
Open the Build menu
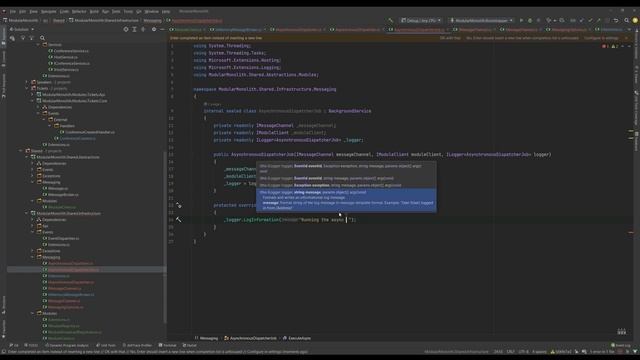pos(94,11)
